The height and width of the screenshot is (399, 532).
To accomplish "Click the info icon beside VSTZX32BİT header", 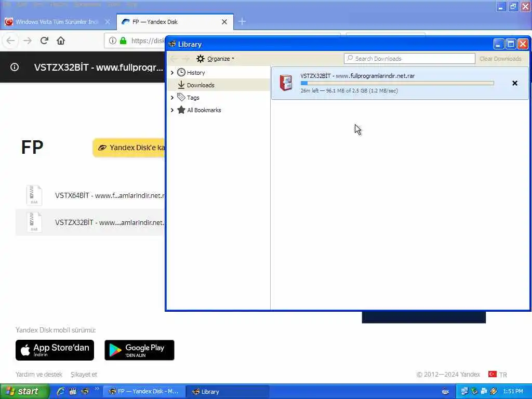I will click(14, 67).
